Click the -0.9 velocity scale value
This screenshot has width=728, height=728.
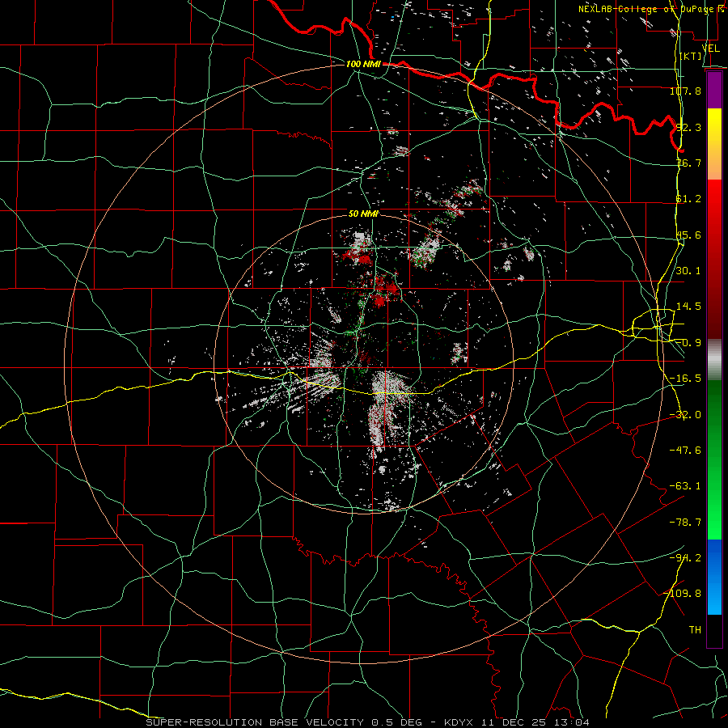coord(688,343)
